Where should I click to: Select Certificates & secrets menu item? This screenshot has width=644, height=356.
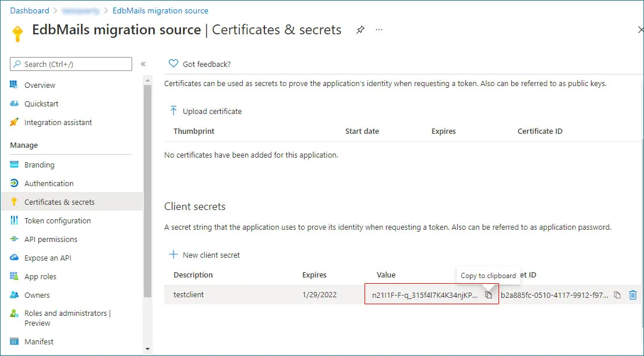72,202
